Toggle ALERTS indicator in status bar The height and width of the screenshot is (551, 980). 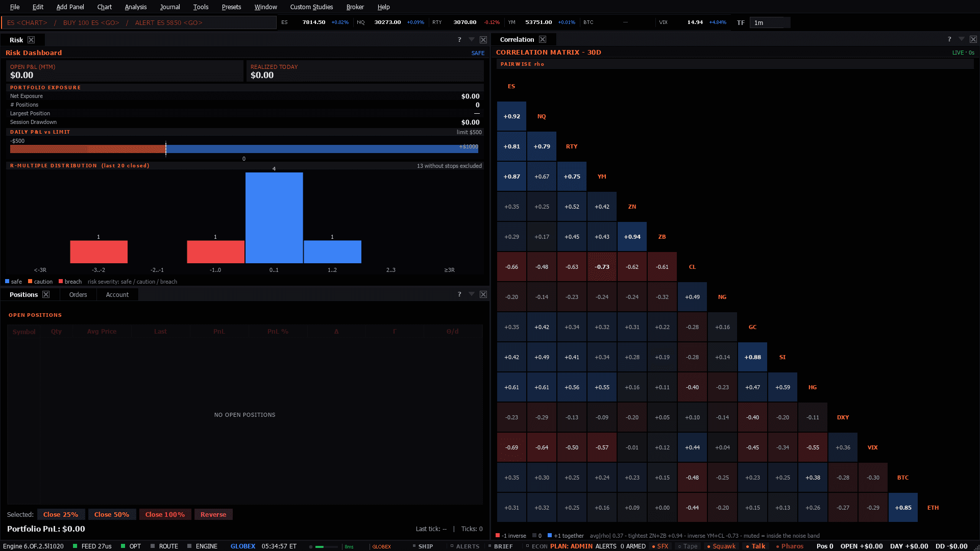(464, 546)
